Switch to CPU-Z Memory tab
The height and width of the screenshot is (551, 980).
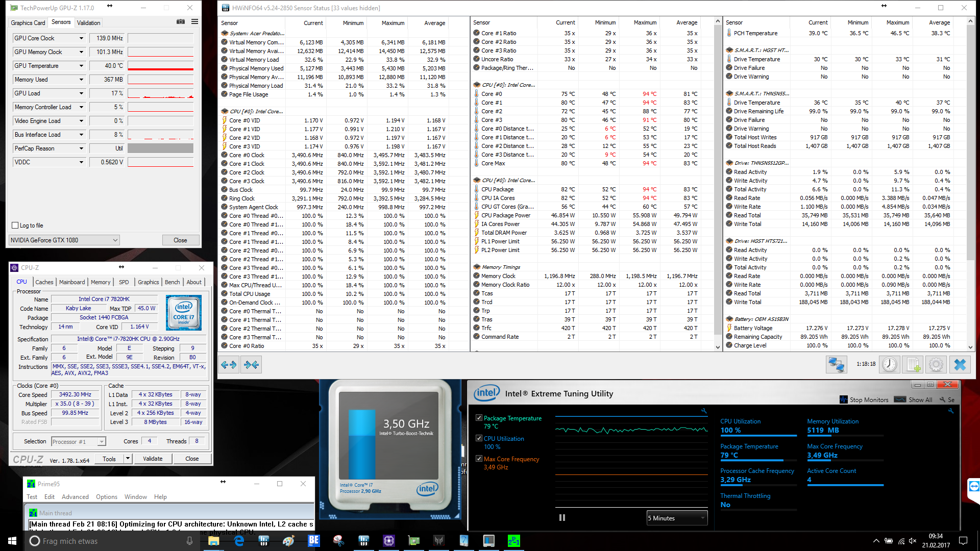[x=100, y=282]
